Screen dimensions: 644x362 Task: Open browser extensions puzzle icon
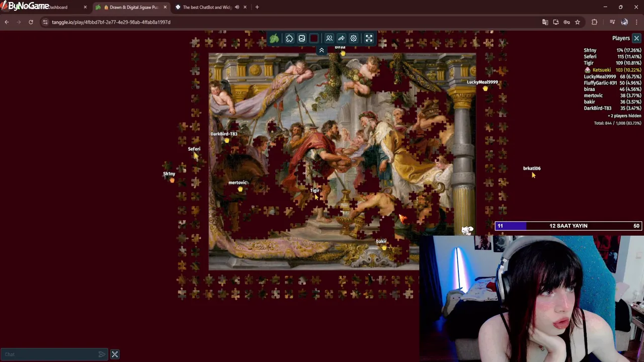[x=594, y=22]
